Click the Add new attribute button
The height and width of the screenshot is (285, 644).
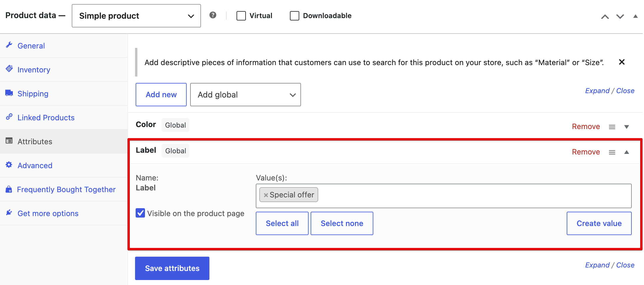point(161,95)
